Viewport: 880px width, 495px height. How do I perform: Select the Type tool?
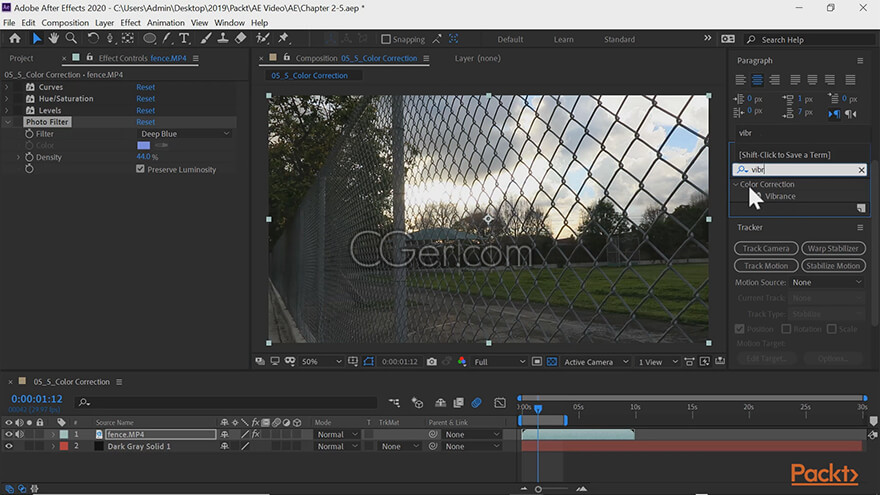184,39
